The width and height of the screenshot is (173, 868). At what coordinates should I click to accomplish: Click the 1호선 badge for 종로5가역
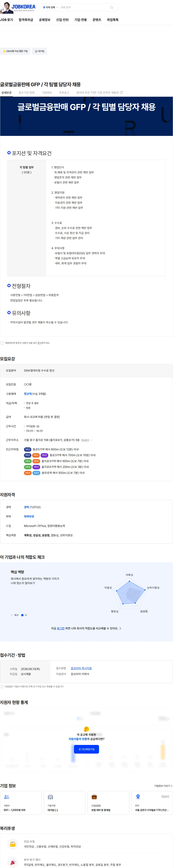[28, 449]
